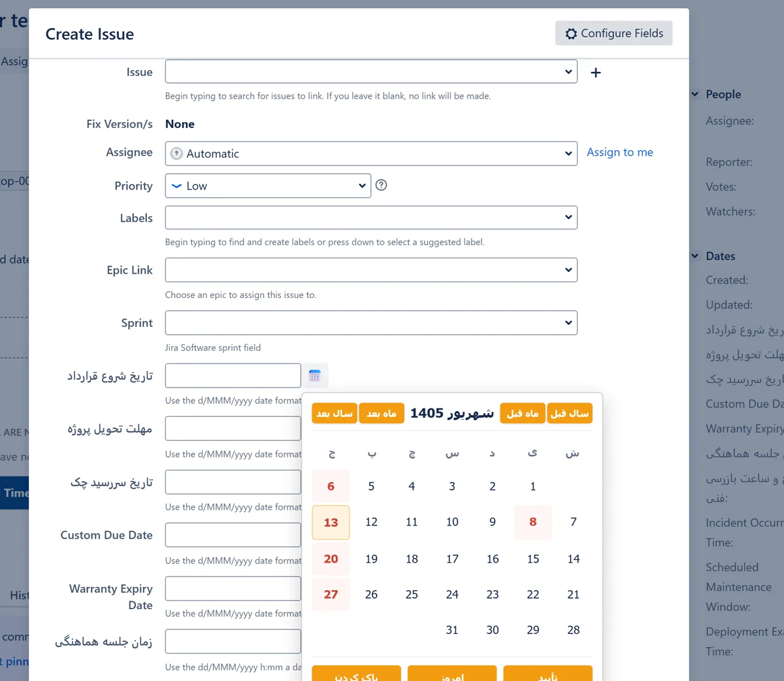Click the ماه قبل previous month button

coord(523,413)
